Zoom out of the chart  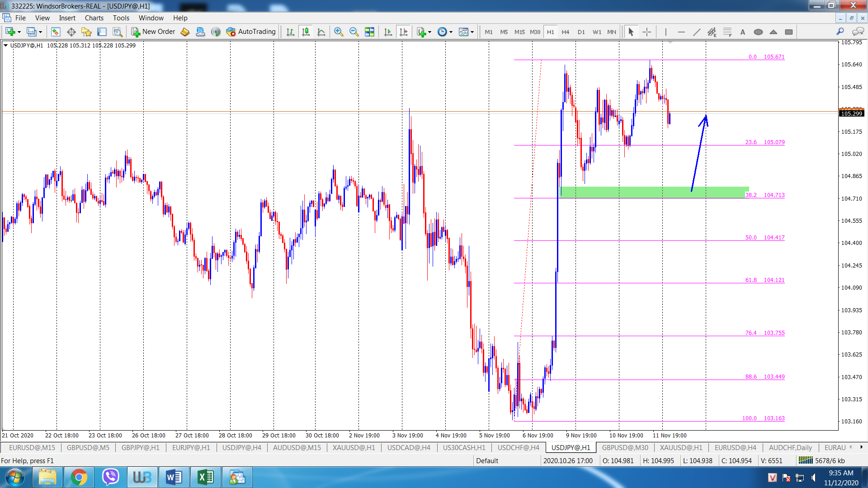354,32
